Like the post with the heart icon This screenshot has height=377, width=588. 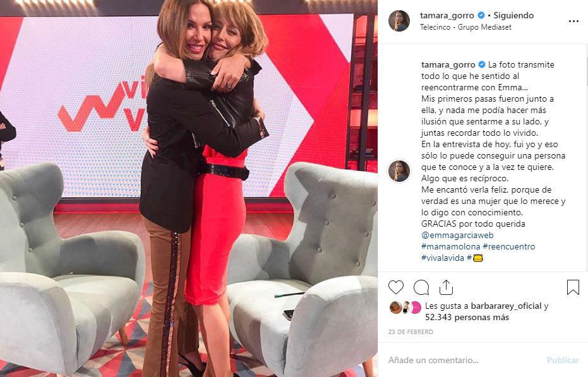pos(395,287)
